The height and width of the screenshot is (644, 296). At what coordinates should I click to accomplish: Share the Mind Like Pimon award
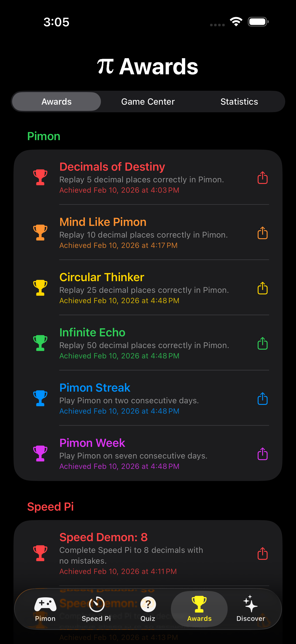[x=262, y=233]
